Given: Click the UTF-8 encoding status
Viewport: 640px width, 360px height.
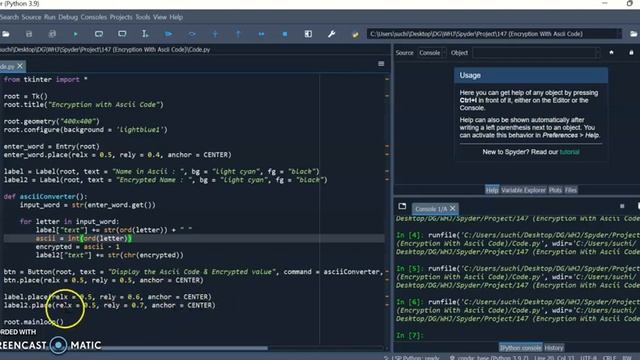Looking at the screenshot, I should click(x=589, y=358).
